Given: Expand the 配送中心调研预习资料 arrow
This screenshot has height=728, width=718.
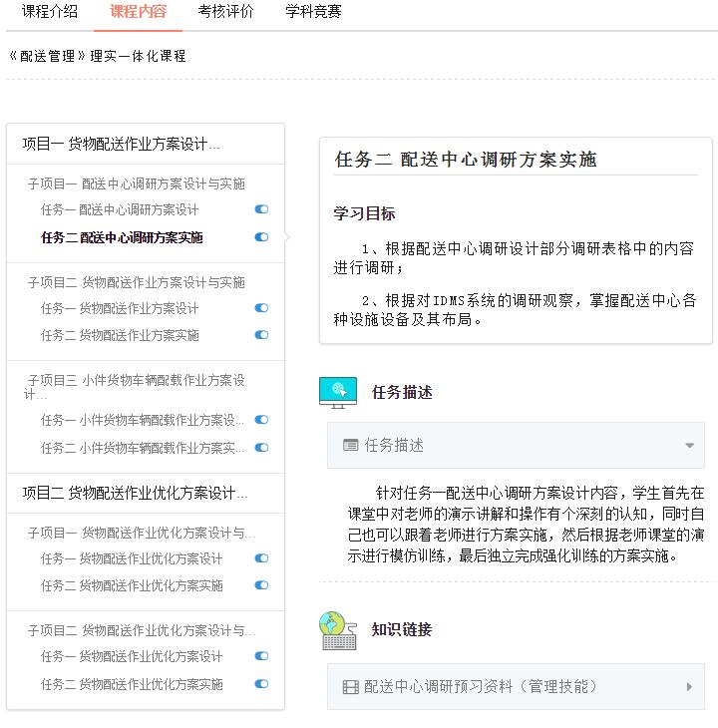Looking at the screenshot, I should (689, 686).
